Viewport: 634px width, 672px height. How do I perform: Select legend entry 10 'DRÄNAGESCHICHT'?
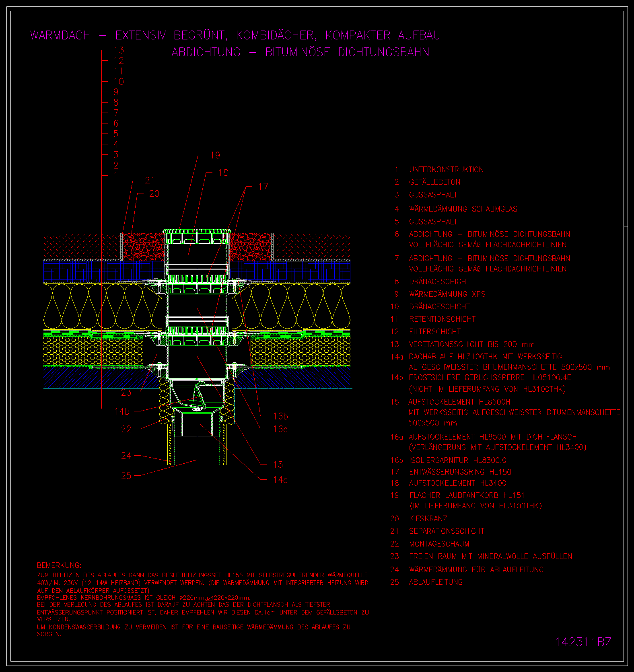pyautogui.click(x=439, y=306)
